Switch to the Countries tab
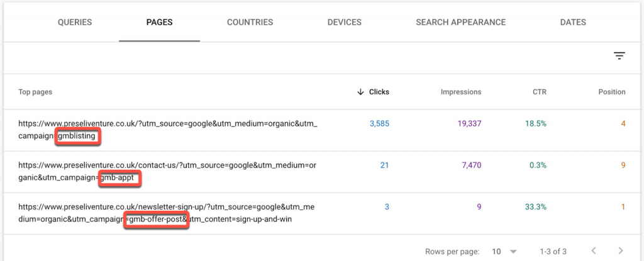644x261 pixels. 250,22
